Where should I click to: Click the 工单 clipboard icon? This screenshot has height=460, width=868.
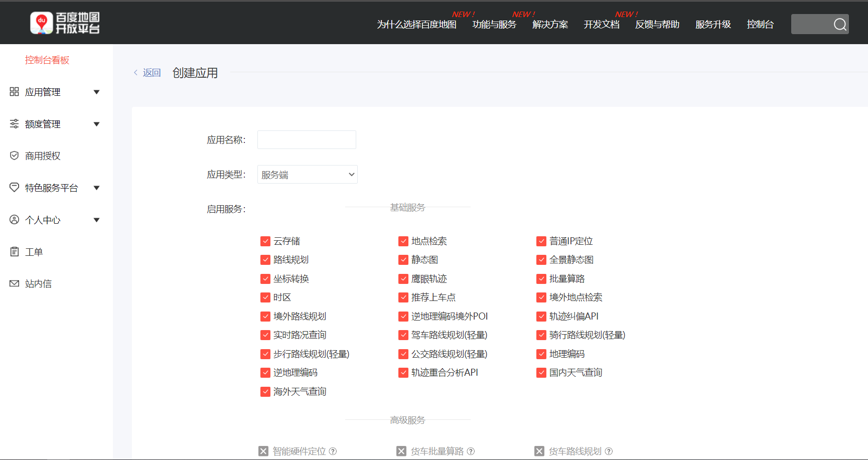tap(14, 251)
